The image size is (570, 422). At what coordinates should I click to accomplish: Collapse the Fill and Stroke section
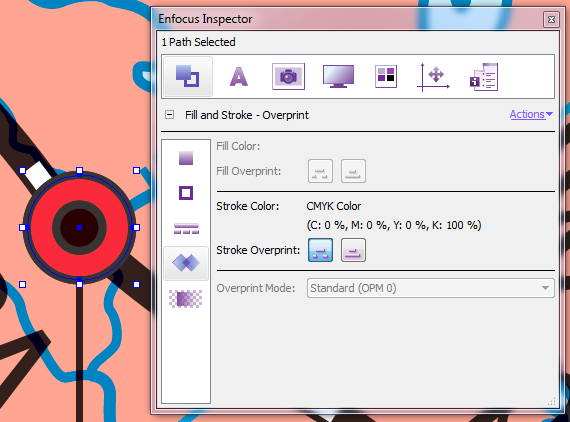pos(169,115)
